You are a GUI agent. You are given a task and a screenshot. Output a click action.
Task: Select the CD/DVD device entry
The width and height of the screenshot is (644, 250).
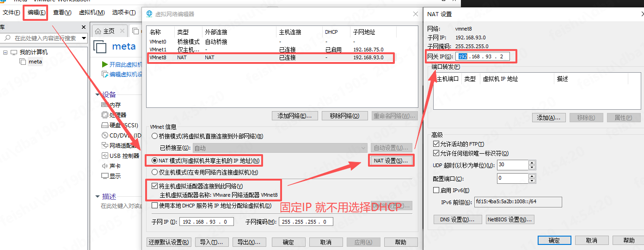point(121,135)
